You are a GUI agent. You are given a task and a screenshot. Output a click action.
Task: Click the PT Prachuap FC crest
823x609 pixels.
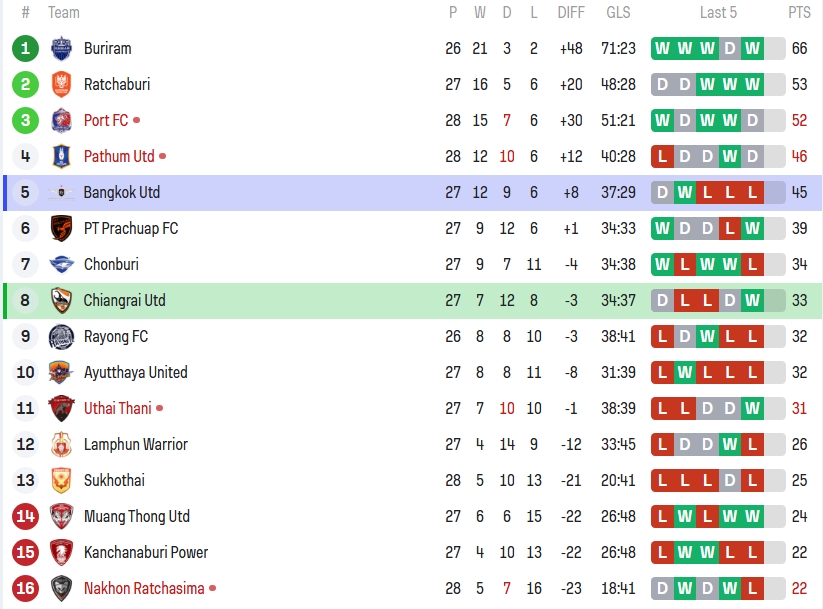[x=61, y=228]
